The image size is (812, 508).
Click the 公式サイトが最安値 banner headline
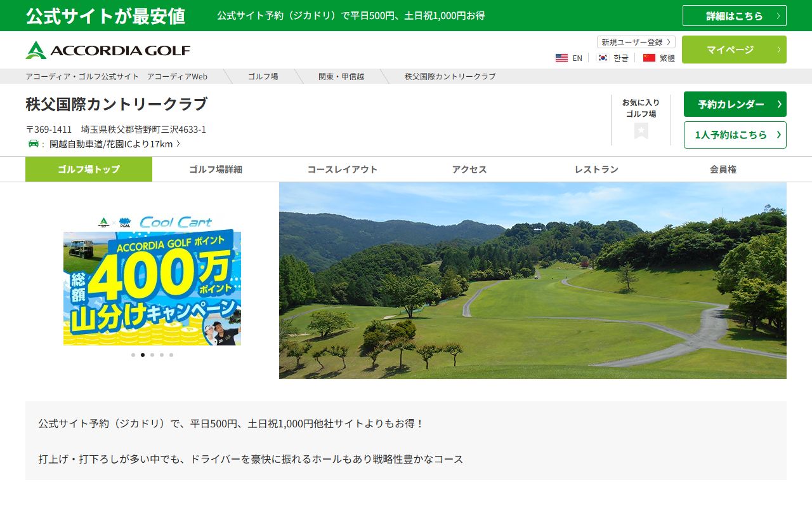tap(105, 16)
